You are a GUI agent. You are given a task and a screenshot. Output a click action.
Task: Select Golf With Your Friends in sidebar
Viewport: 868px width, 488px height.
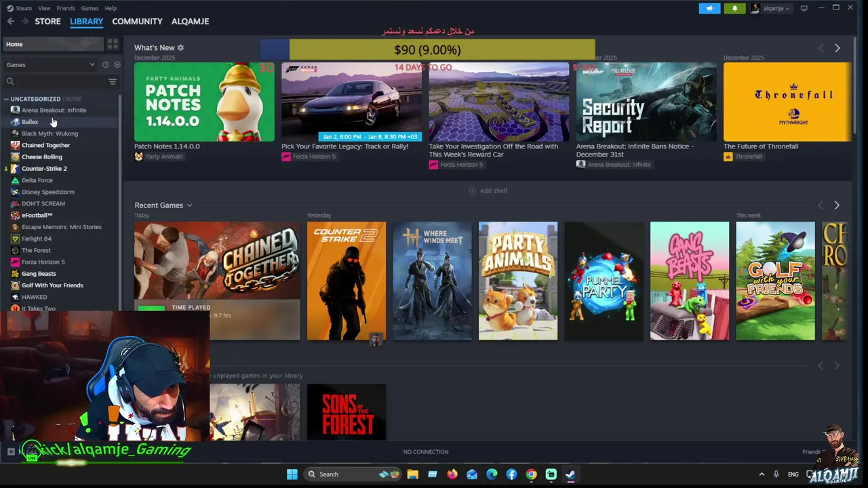tap(52, 285)
